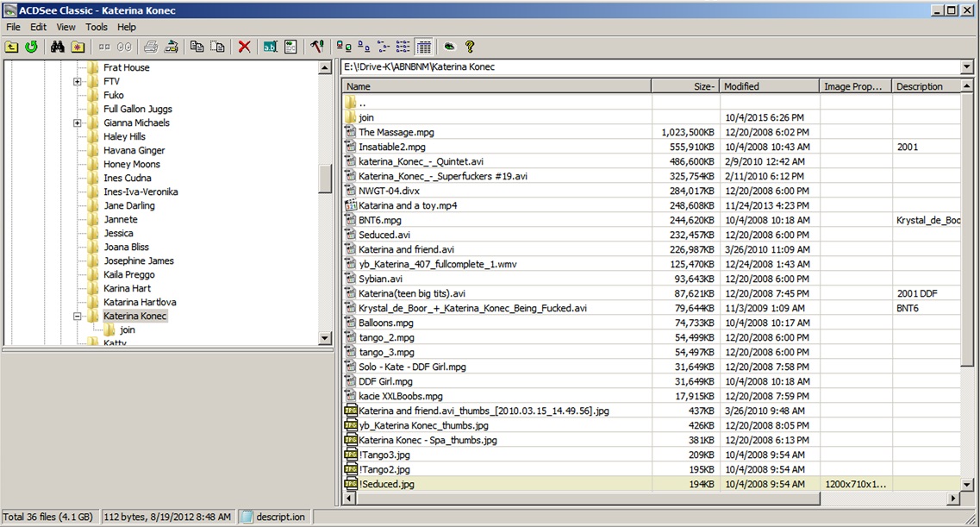Switch to Details view mode icon

pos(403,47)
